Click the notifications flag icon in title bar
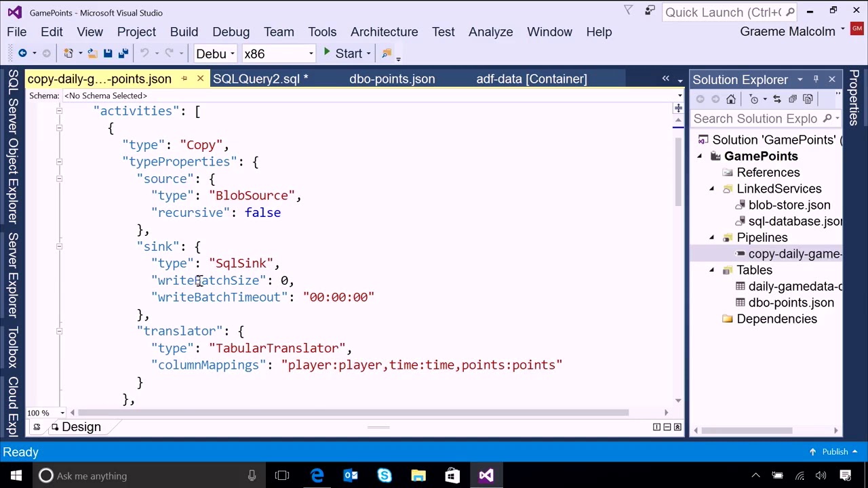The width and height of the screenshot is (868, 488). (629, 10)
